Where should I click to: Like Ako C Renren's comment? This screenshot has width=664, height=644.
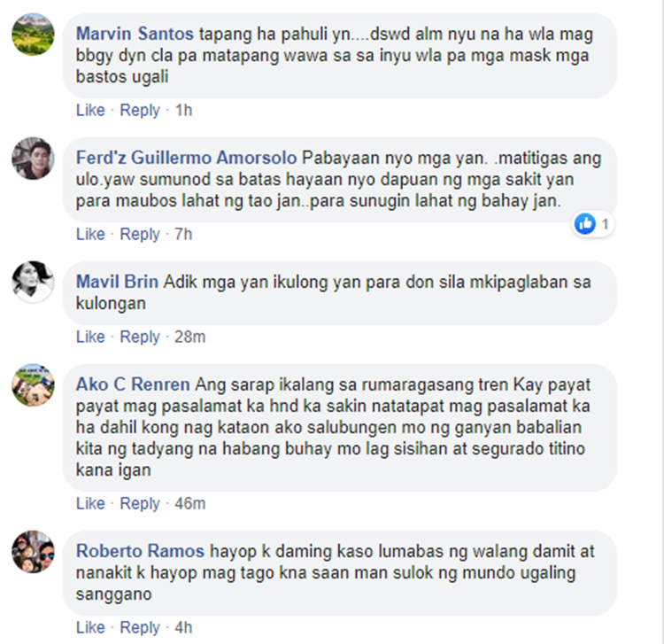90,503
